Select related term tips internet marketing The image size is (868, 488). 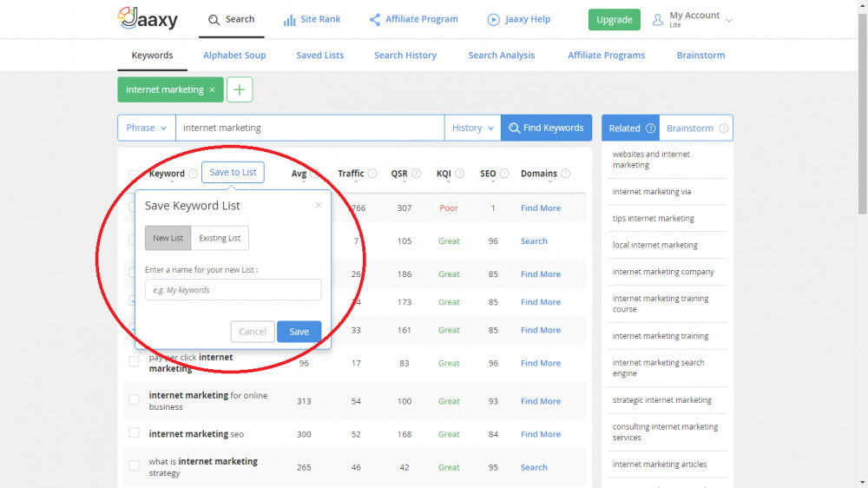[x=654, y=218]
